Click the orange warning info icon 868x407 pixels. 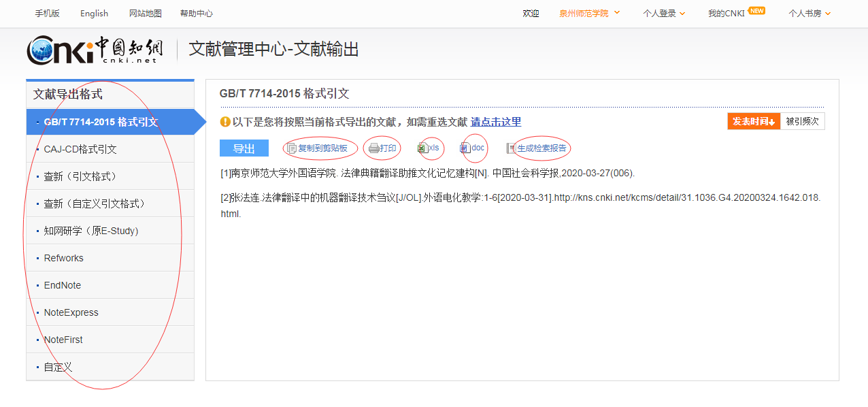pyautogui.click(x=225, y=122)
